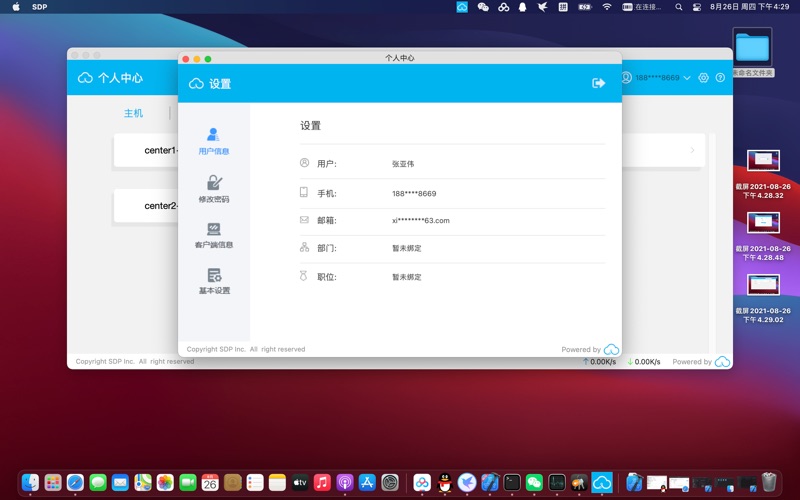Select 修改密码 in the sidebar

click(213, 188)
